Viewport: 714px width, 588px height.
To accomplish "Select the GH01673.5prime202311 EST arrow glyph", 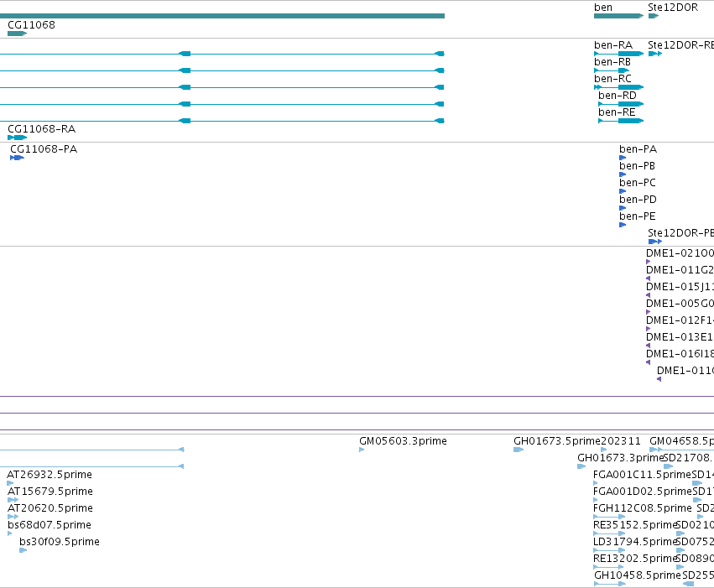I will [x=519, y=450].
